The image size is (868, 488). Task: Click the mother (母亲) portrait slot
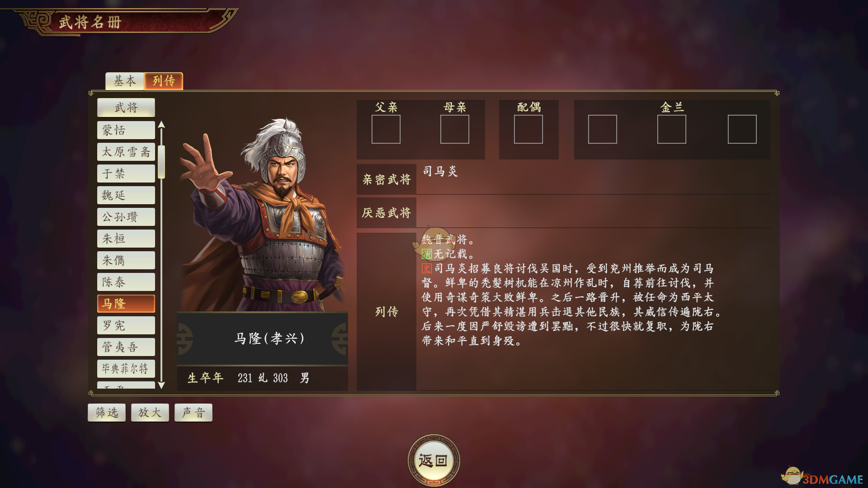[454, 129]
